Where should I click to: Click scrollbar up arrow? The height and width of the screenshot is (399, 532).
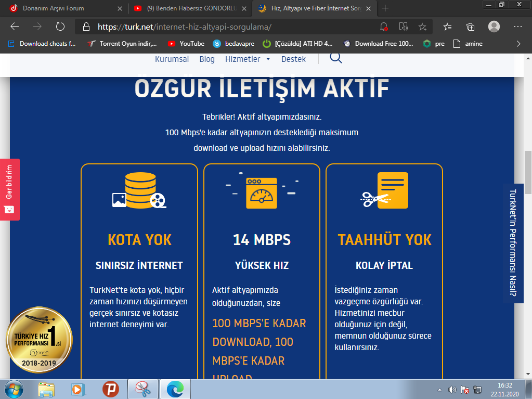[x=528, y=58]
